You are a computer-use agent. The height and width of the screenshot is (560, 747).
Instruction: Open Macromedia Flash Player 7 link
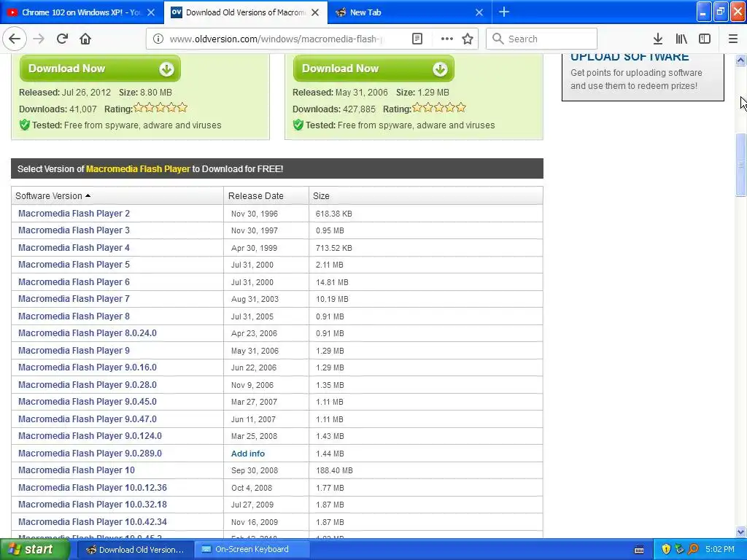tap(74, 298)
